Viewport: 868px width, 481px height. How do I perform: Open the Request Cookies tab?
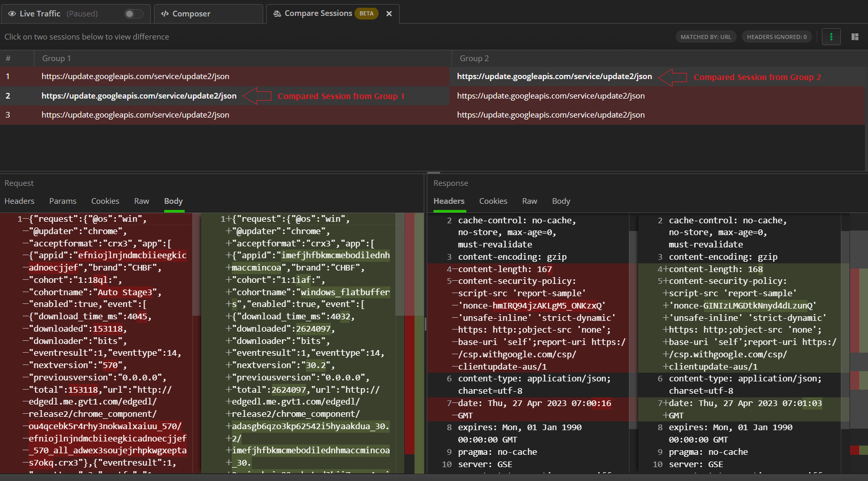coord(105,201)
